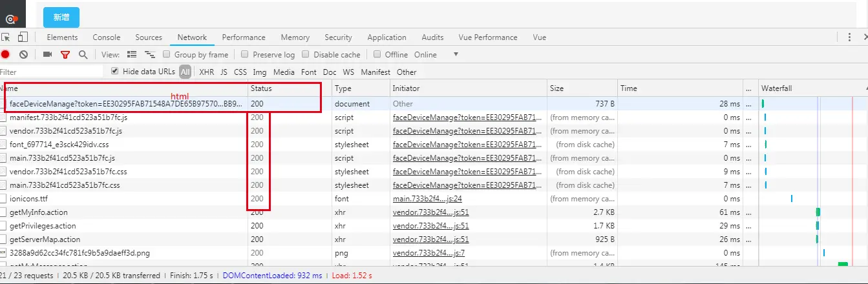This screenshot has width=868, height=284.
Task: Click the red record network log icon
Action: click(5, 55)
